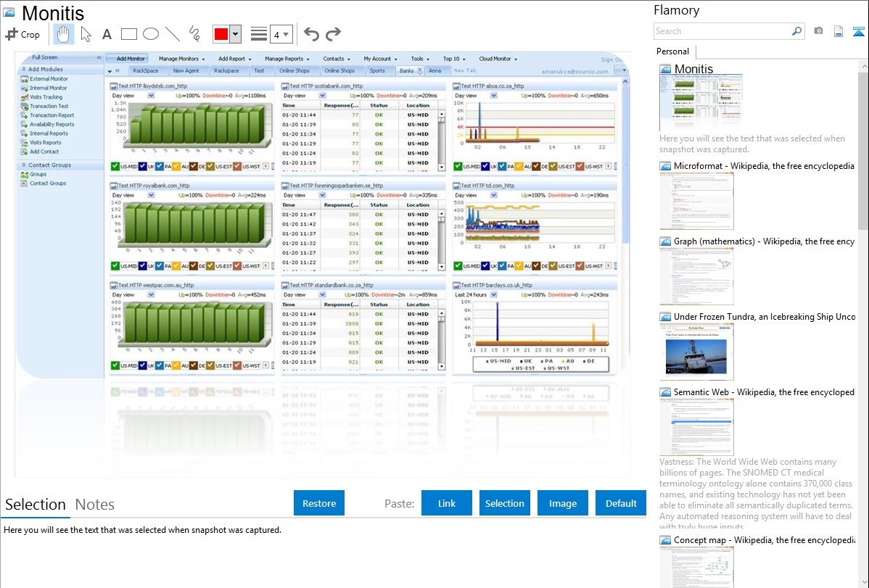The height and width of the screenshot is (588, 869).
Task: Toggle US-MID checkbox under lloydstsb chart
Action: tap(115, 166)
